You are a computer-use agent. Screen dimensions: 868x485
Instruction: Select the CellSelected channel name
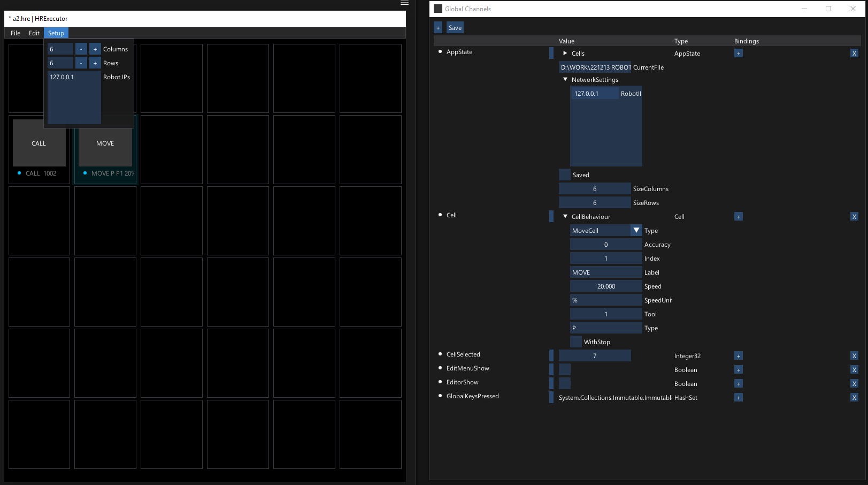(x=463, y=354)
